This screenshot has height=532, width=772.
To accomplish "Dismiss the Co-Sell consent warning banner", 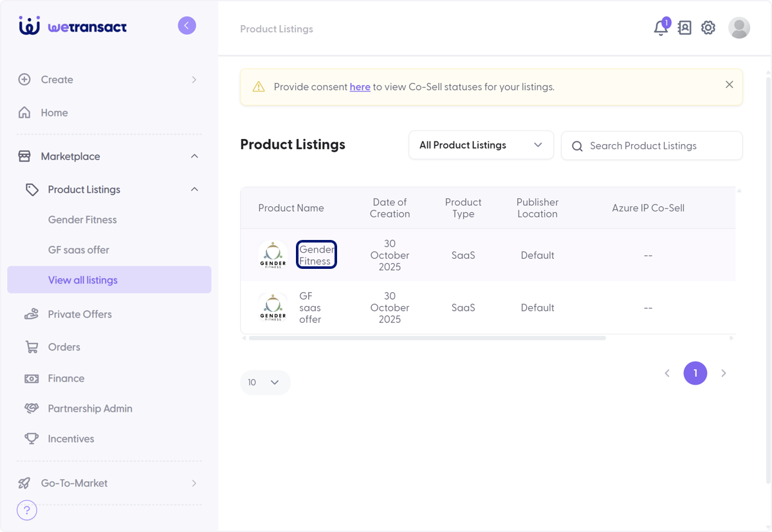I will (x=729, y=84).
